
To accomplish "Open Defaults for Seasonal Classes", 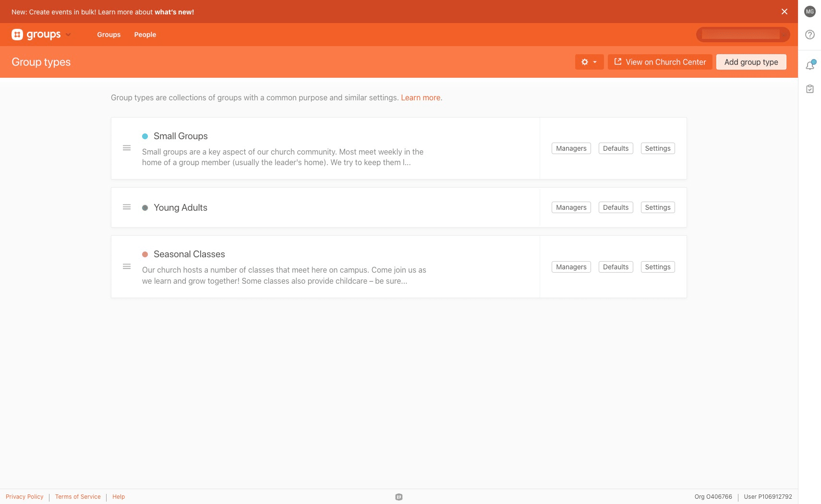I will 616,267.
